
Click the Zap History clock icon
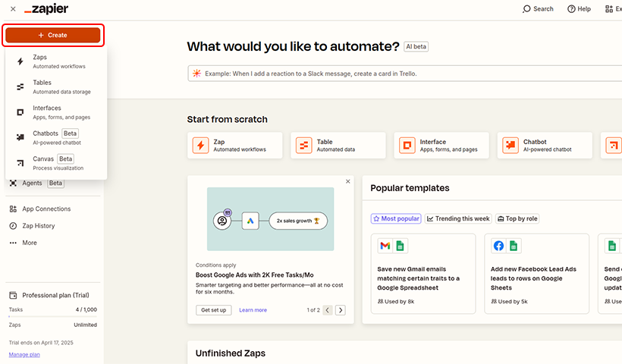[13, 226]
